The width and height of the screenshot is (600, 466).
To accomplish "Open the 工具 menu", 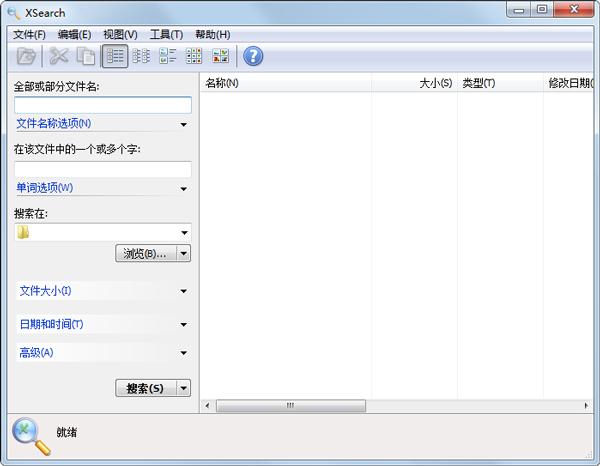I will (x=166, y=34).
